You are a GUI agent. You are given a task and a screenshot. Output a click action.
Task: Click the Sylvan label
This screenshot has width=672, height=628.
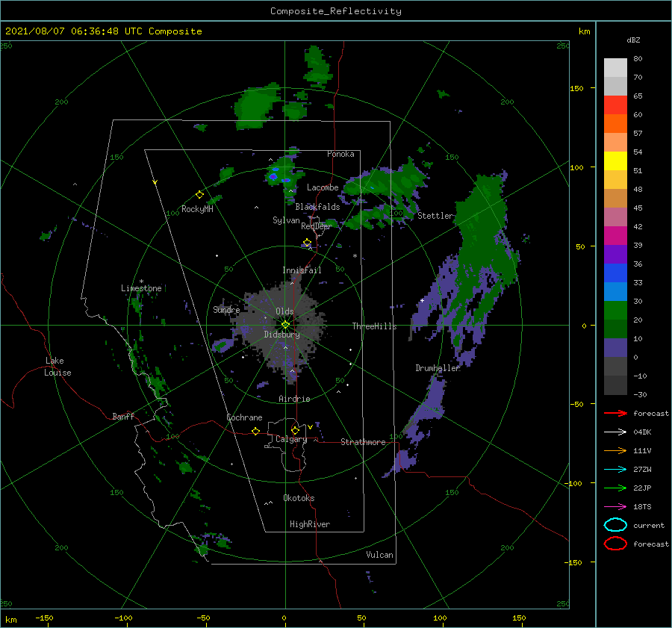pyautogui.click(x=286, y=220)
